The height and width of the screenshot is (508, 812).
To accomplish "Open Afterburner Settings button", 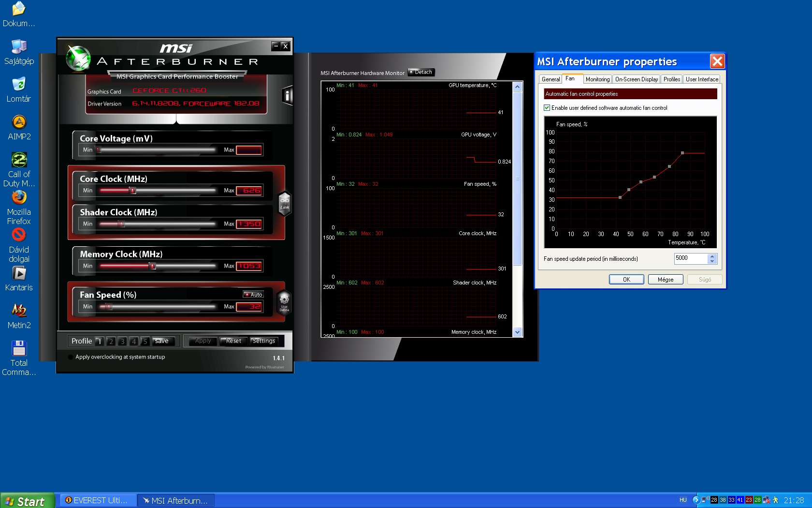I will pyautogui.click(x=264, y=341).
